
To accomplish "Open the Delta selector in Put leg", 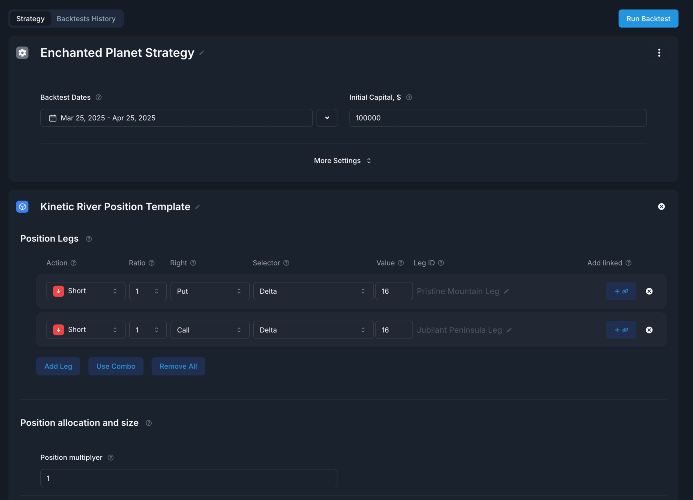I will click(313, 291).
